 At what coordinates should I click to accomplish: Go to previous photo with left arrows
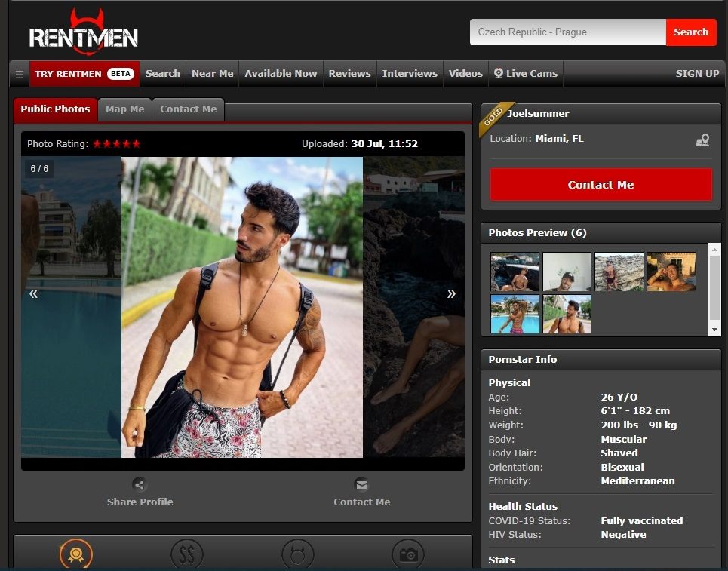[33, 293]
